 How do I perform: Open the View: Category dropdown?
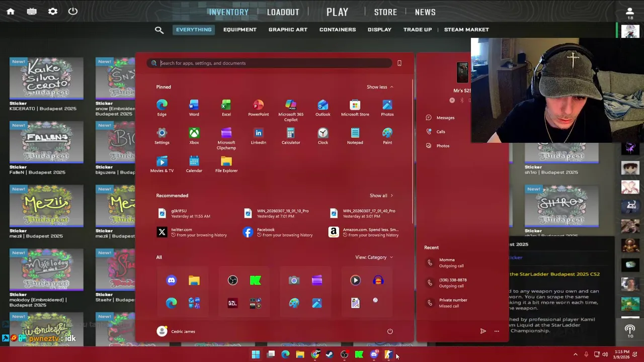click(374, 257)
